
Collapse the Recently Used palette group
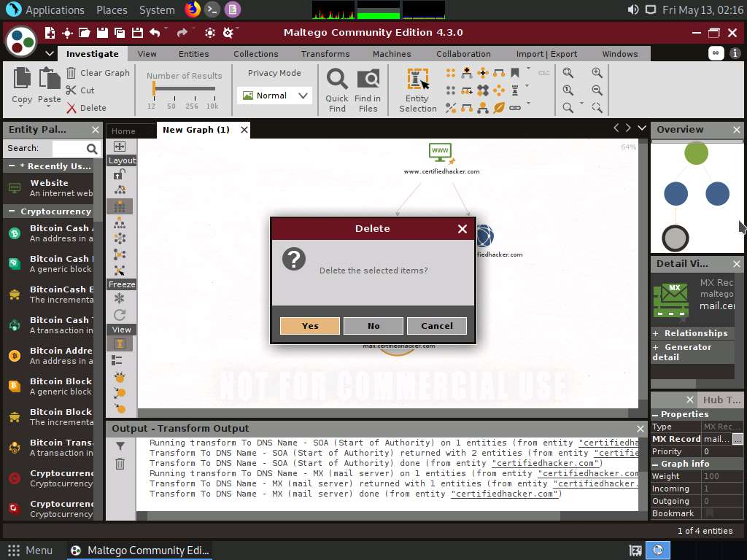(x=12, y=166)
